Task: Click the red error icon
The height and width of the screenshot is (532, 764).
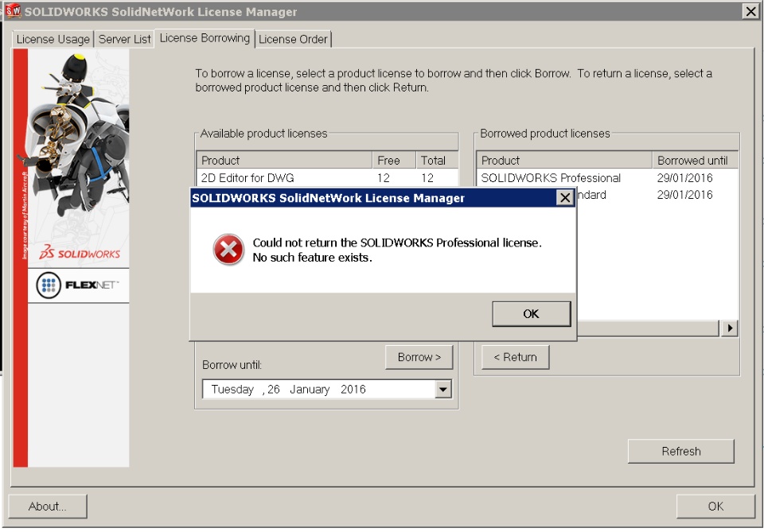Action: (228, 250)
